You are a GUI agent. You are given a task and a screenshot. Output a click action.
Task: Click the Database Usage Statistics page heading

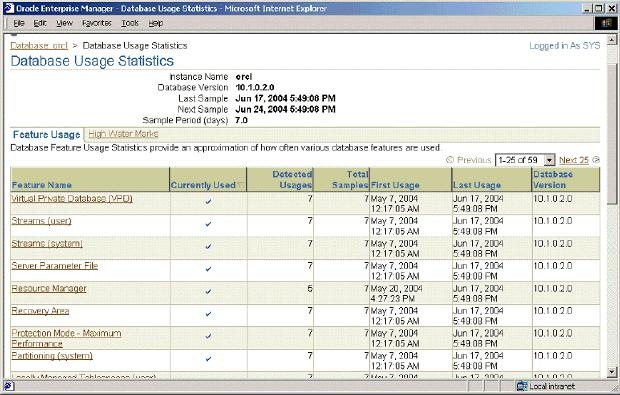coord(92,61)
